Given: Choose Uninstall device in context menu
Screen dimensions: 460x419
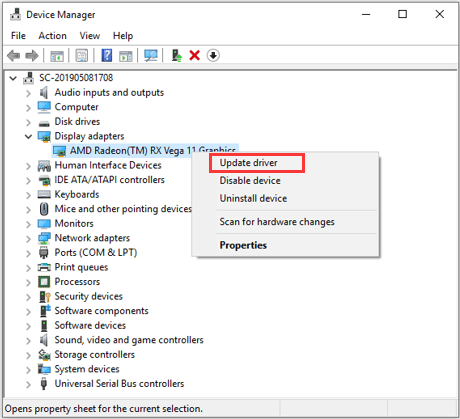Looking at the screenshot, I should tap(253, 199).
